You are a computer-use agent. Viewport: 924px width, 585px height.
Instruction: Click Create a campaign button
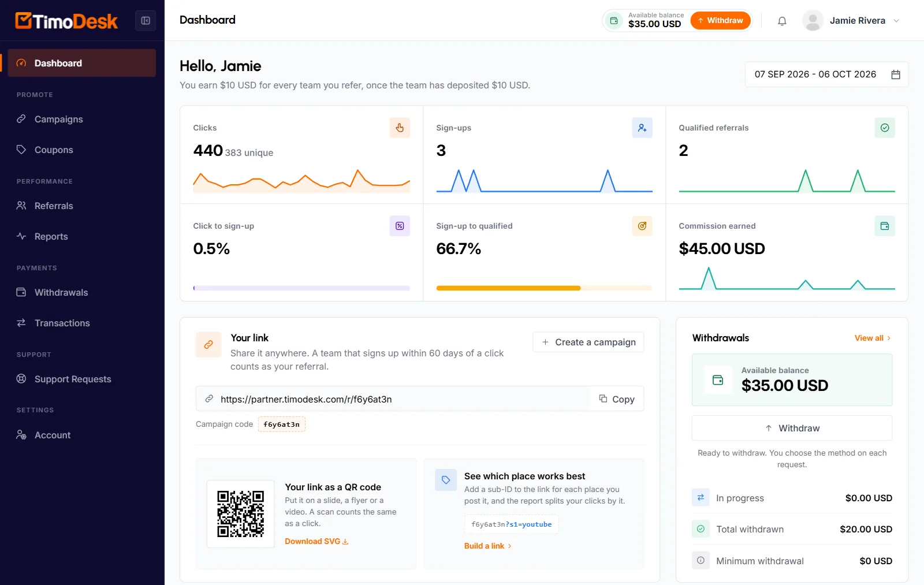click(x=588, y=342)
